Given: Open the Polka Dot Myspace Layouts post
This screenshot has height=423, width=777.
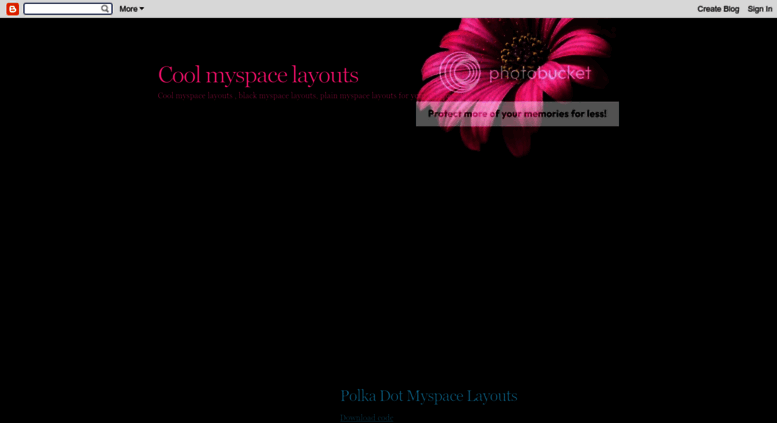Looking at the screenshot, I should pos(429,396).
